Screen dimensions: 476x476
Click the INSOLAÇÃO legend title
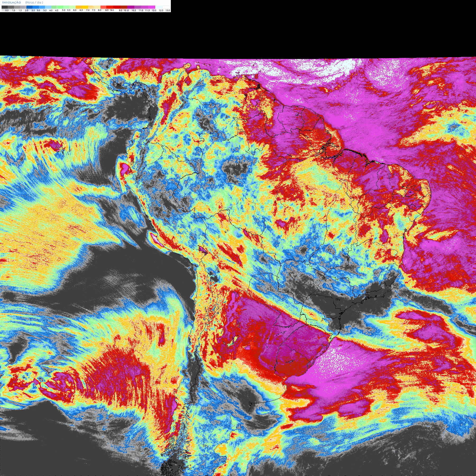coord(12,2)
